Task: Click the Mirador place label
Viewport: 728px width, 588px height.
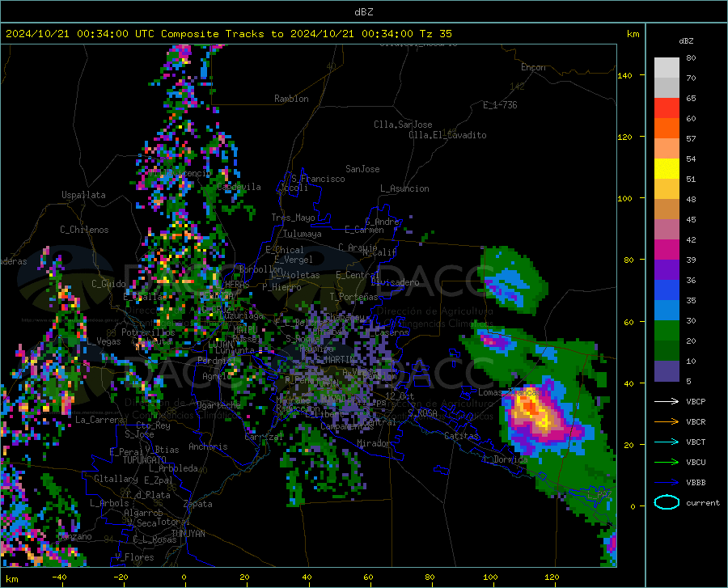Action: (374, 444)
